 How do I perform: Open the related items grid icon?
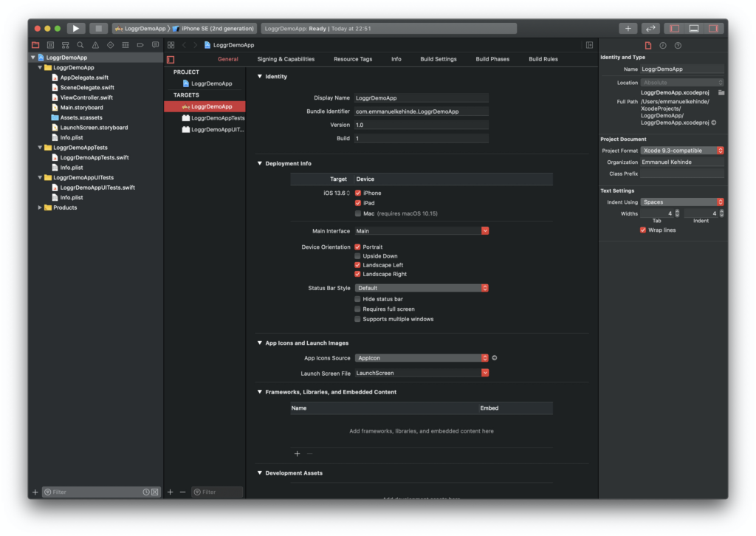point(171,45)
